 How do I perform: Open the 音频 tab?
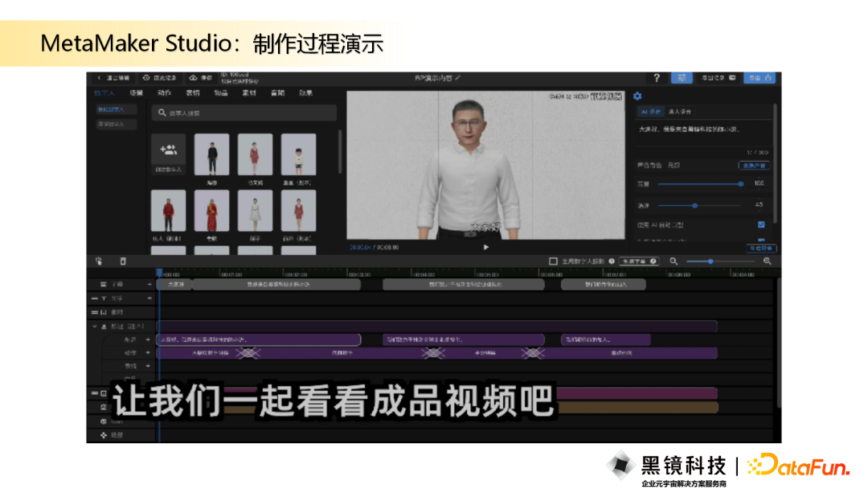pos(277,93)
